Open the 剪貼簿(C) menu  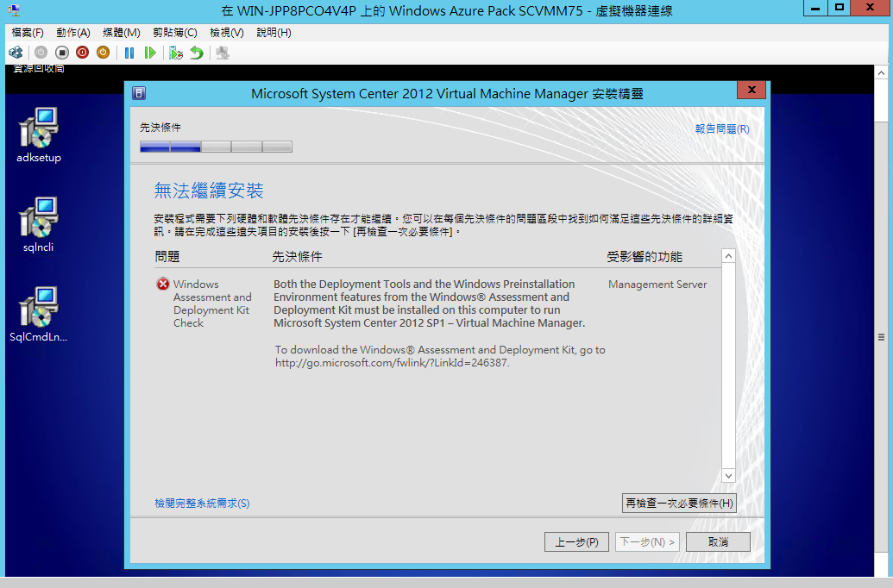[x=175, y=33]
